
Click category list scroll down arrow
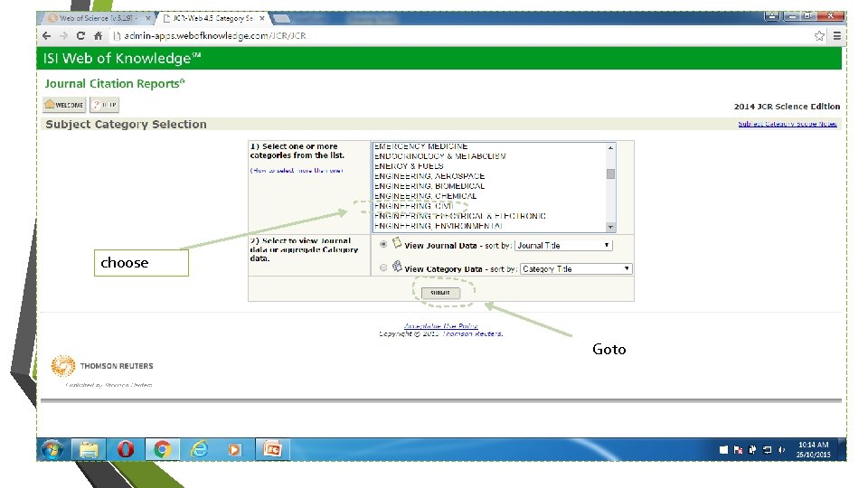[x=610, y=228]
